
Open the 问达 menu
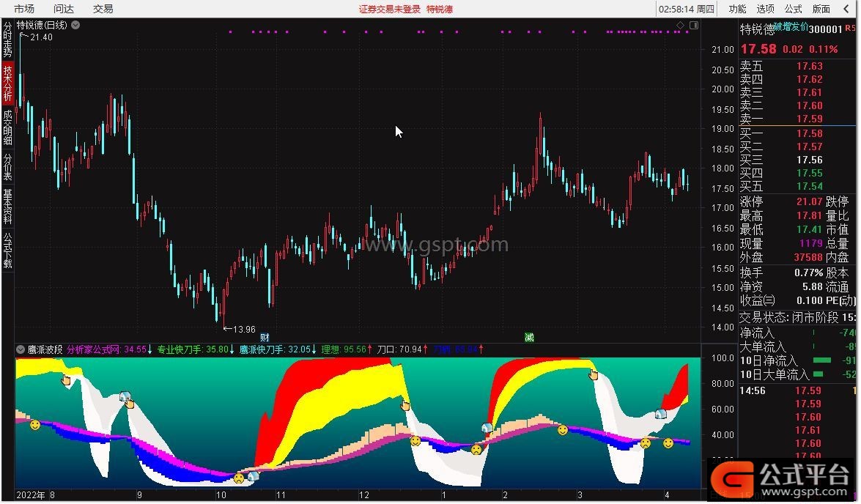pos(64,9)
